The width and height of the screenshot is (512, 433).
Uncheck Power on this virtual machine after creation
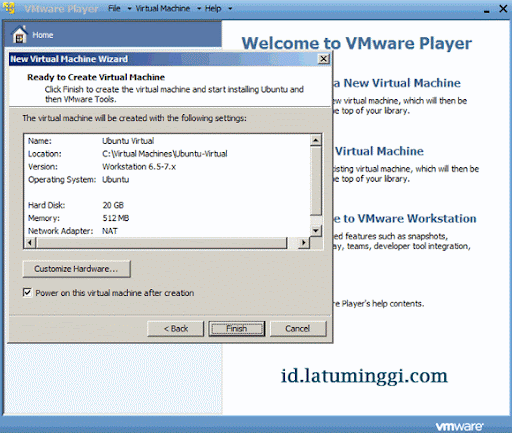tap(27, 293)
